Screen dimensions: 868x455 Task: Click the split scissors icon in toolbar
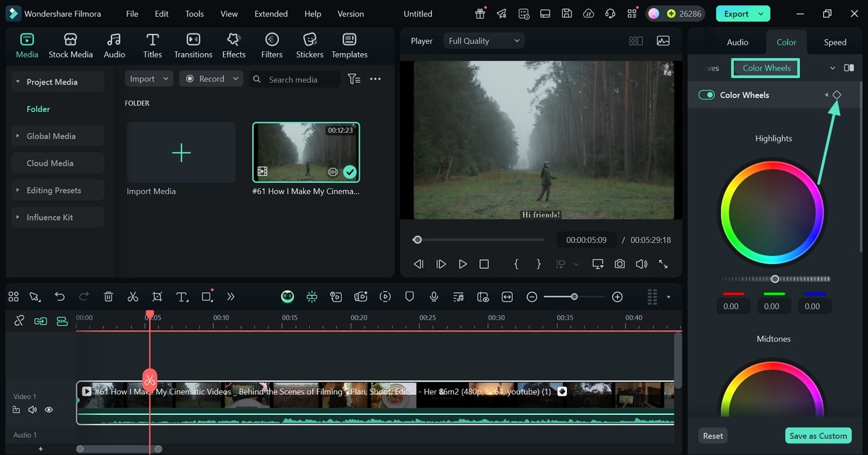(133, 297)
